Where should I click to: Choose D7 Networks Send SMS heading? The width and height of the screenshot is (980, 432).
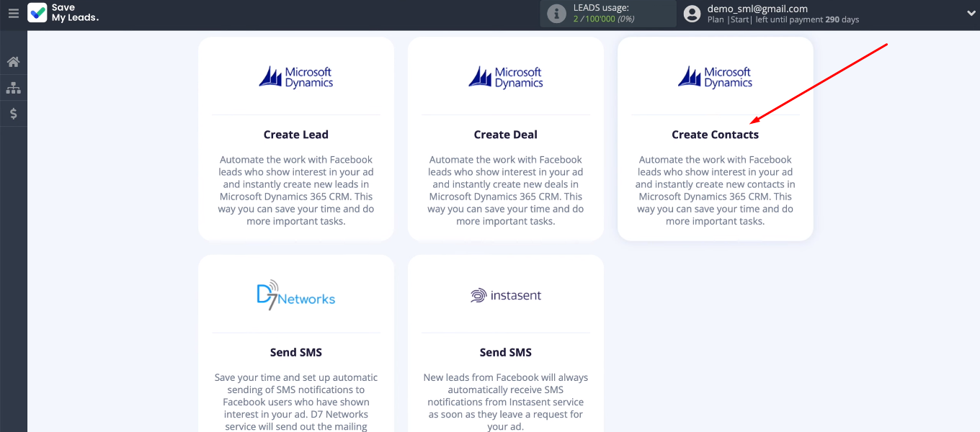pos(296,352)
